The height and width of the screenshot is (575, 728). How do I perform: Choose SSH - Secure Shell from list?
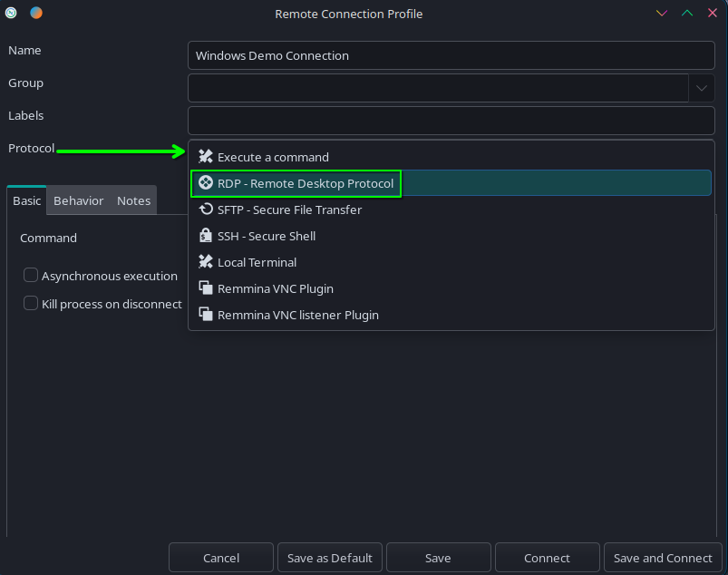(x=267, y=236)
